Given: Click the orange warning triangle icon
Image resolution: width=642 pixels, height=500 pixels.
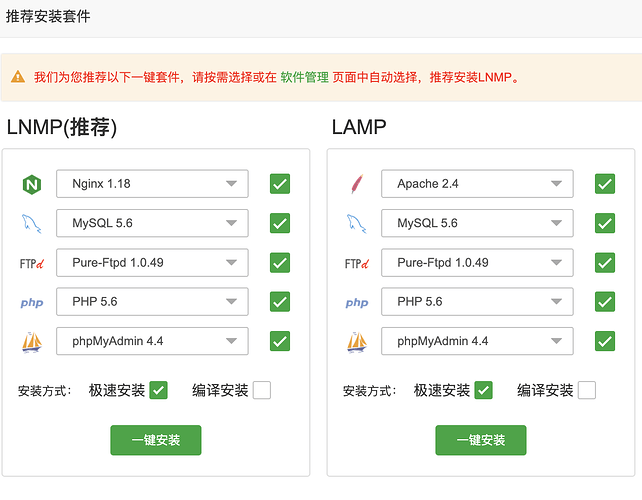Looking at the screenshot, I should click(x=18, y=77).
